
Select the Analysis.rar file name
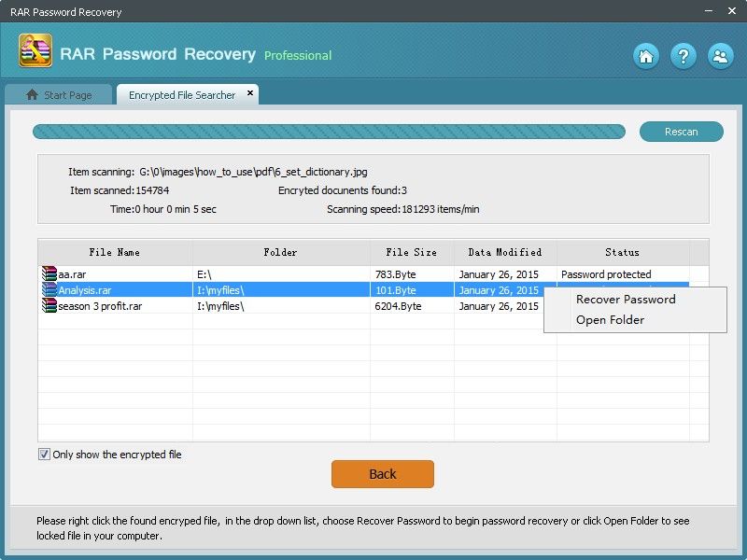coord(85,290)
